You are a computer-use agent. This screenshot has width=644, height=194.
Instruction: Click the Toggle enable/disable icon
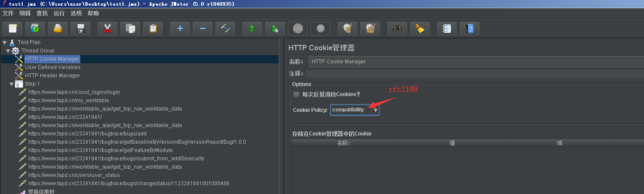[225, 29]
